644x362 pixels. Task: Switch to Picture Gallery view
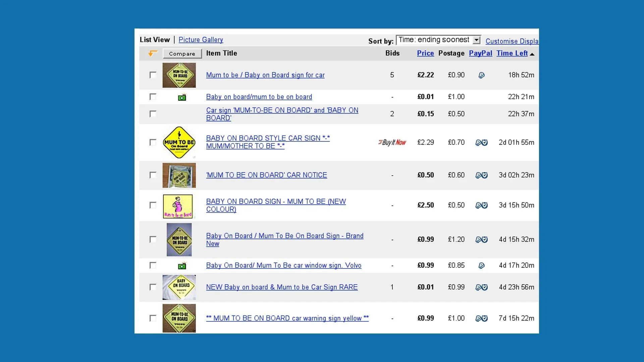tap(201, 40)
